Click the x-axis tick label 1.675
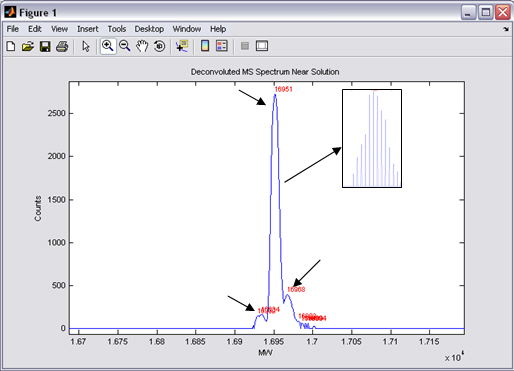This screenshot has height=371, width=514. (x=117, y=342)
